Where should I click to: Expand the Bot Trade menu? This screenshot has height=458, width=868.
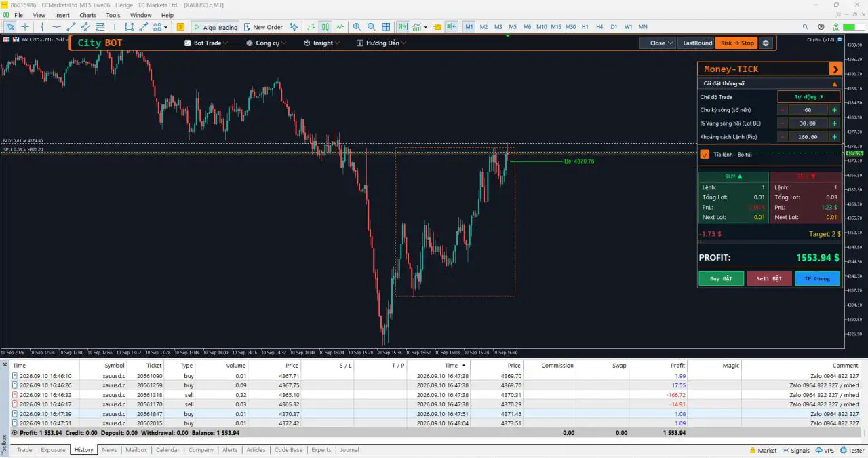point(206,43)
